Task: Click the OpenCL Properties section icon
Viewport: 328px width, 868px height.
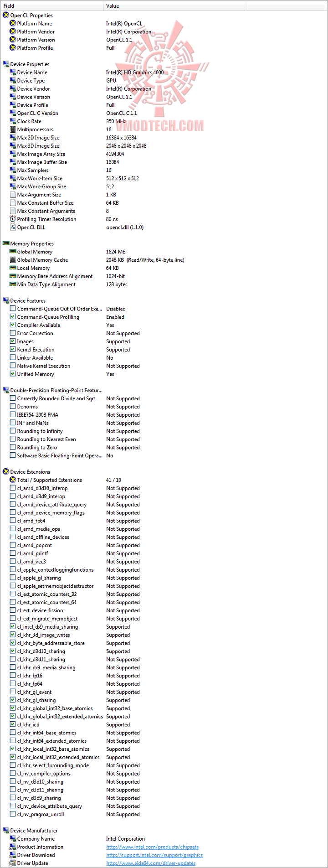Action: [x=6, y=15]
